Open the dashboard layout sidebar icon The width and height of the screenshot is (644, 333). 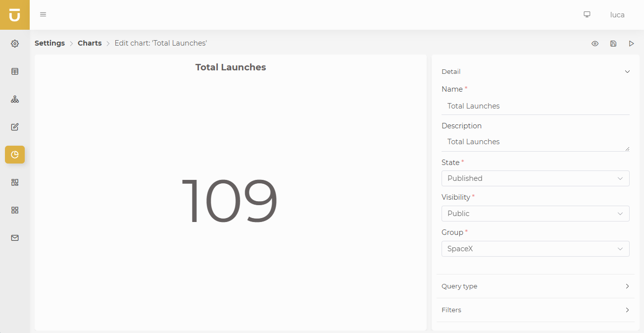[x=15, y=182]
